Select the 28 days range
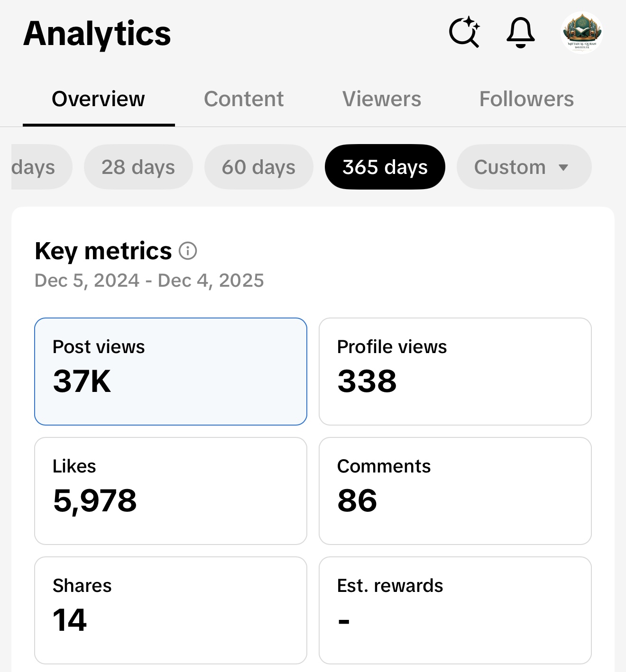 point(138,167)
